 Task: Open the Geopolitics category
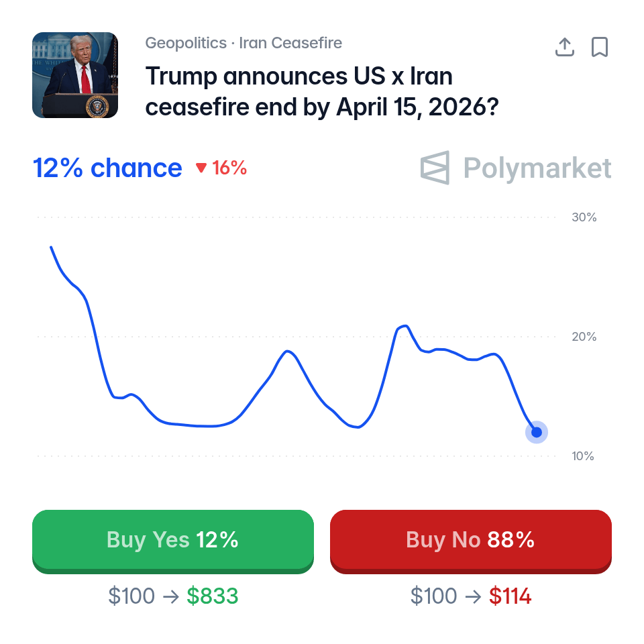(x=186, y=44)
